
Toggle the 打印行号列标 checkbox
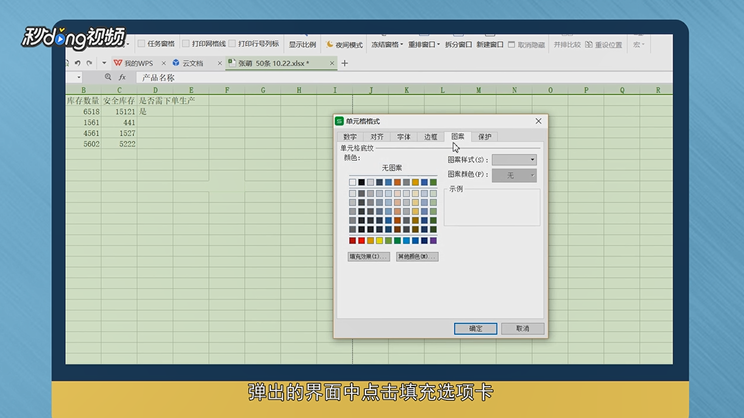pyautogui.click(x=232, y=44)
